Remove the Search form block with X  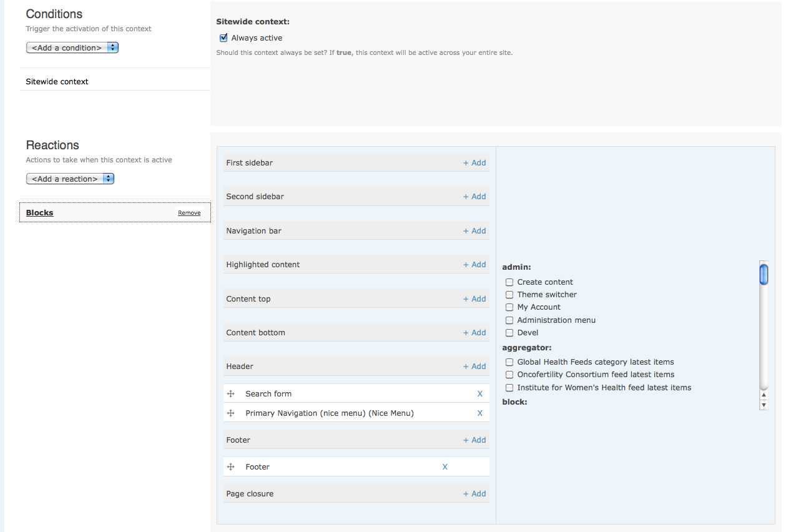(x=480, y=394)
